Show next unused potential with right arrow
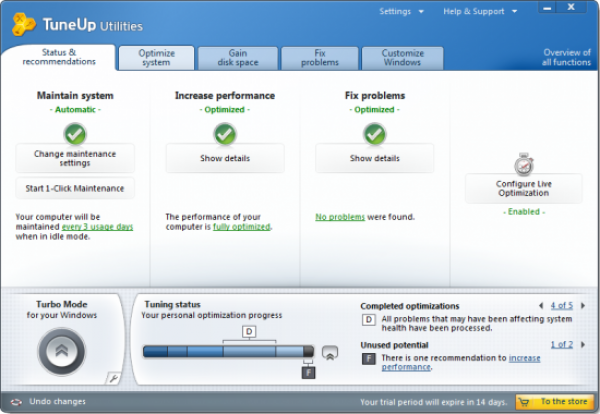600x414 pixels. [x=583, y=344]
